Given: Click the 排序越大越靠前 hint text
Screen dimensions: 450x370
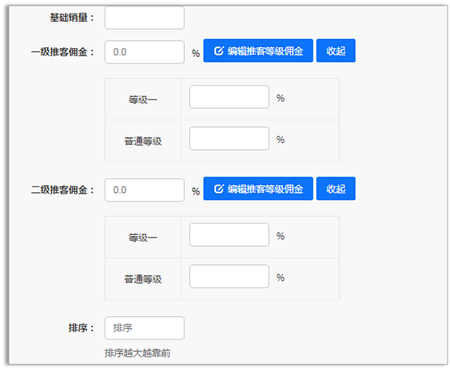Looking at the screenshot, I should (x=137, y=353).
